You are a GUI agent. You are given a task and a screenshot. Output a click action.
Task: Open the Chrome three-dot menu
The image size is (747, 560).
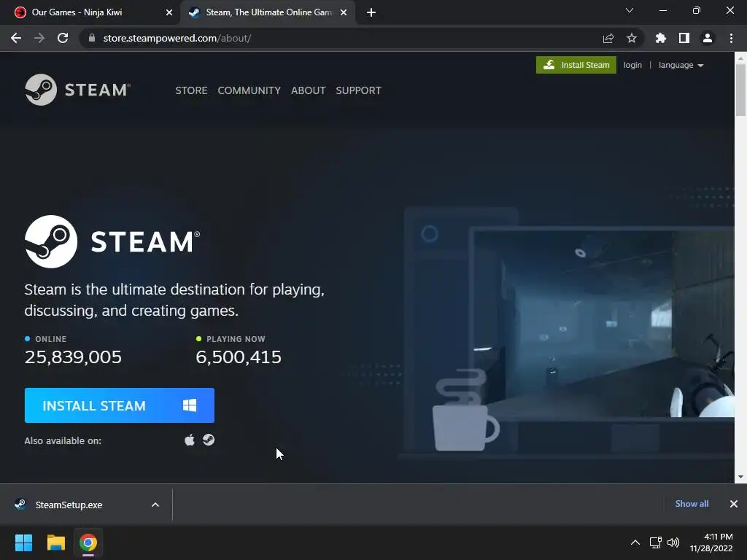[x=731, y=38]
